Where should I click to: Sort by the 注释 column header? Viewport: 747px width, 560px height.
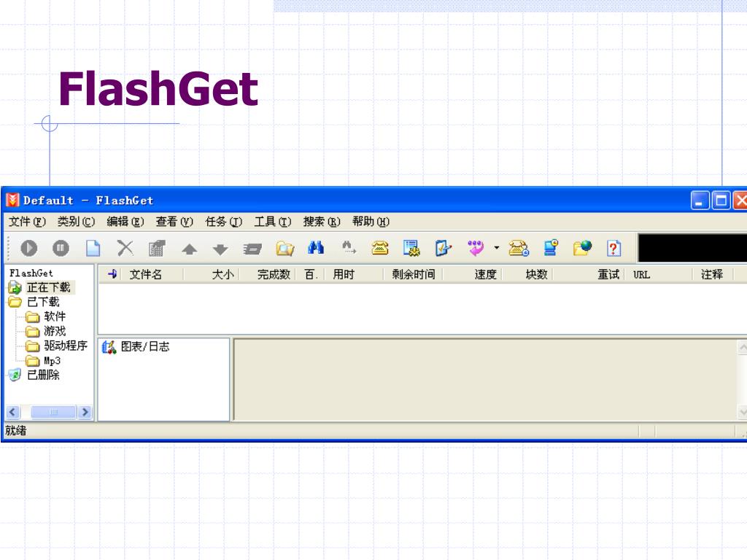pos(711,274)
